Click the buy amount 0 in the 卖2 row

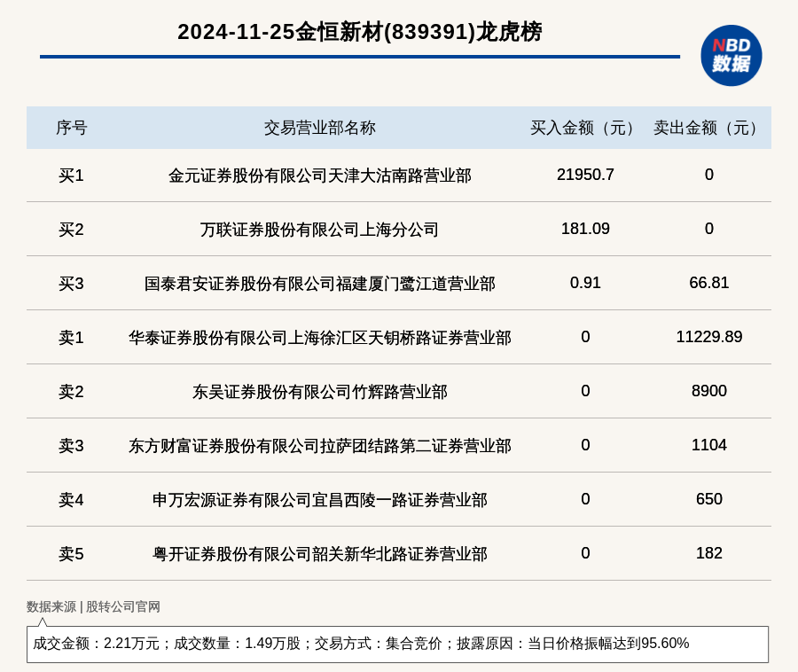click(585, 391)
